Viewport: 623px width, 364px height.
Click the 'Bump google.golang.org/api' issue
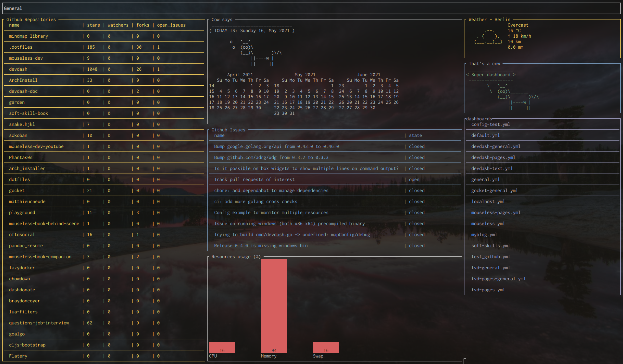[x=277, y=146]
